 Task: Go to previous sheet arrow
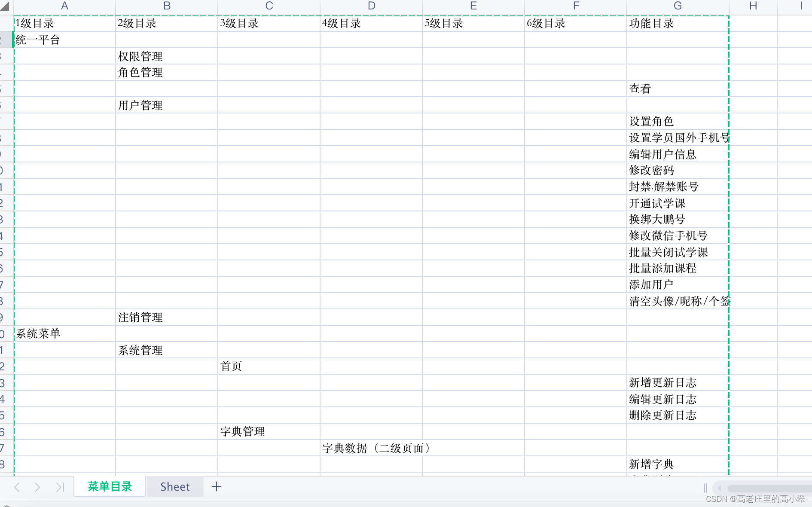17,487
